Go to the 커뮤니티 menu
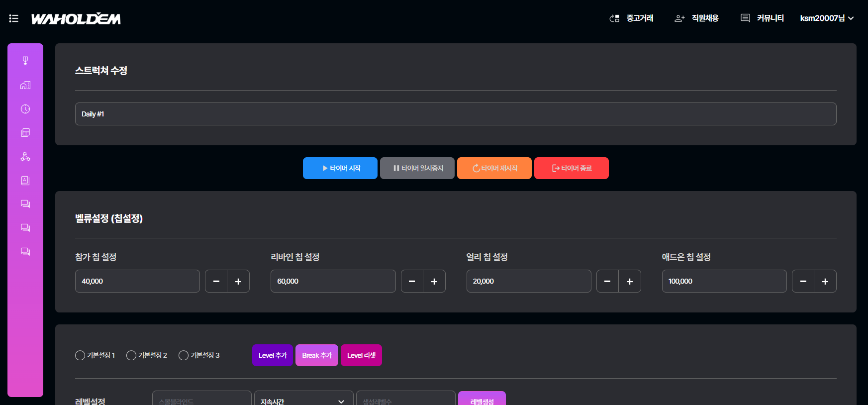Screen dimensions: 868x405 click(763, 18)
